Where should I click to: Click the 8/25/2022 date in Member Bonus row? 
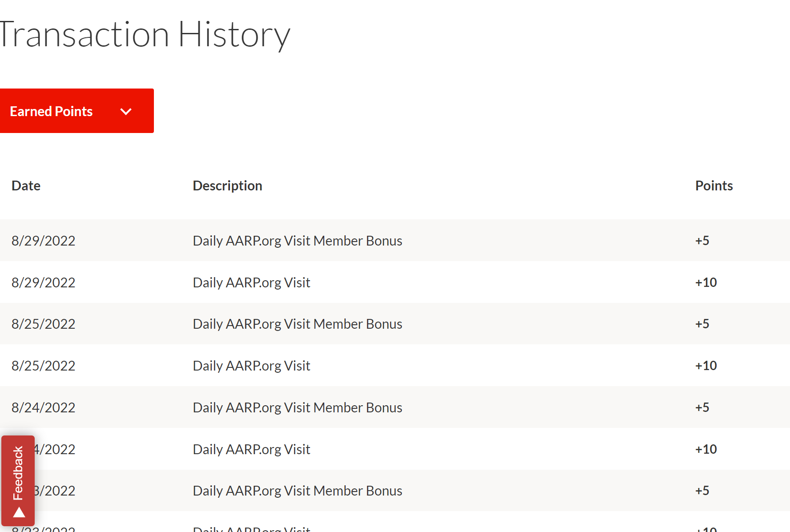[x=43, y=324]
